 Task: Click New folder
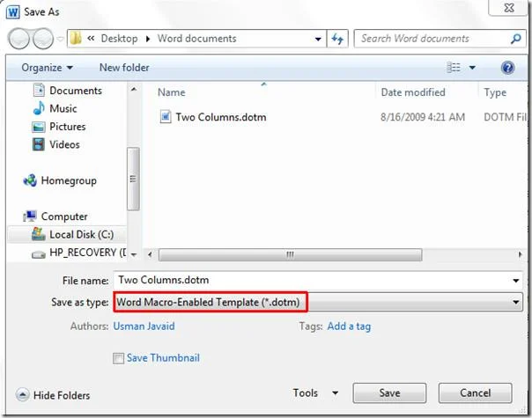pyautogui.click(x=124, y=68)
